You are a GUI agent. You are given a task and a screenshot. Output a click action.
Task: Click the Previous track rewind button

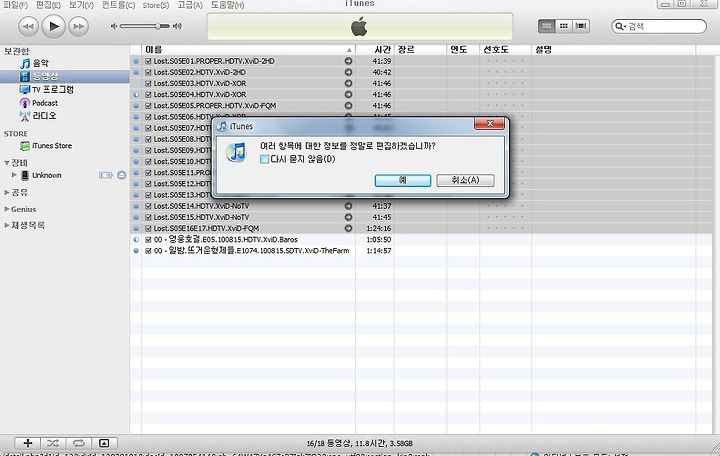point(28,27)
